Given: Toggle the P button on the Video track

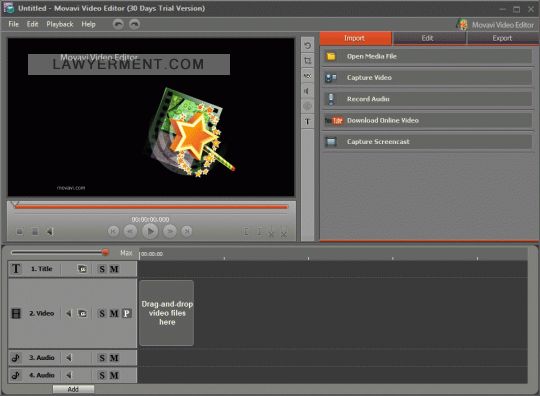Looking at the screenshot, I should coord(126,313).
